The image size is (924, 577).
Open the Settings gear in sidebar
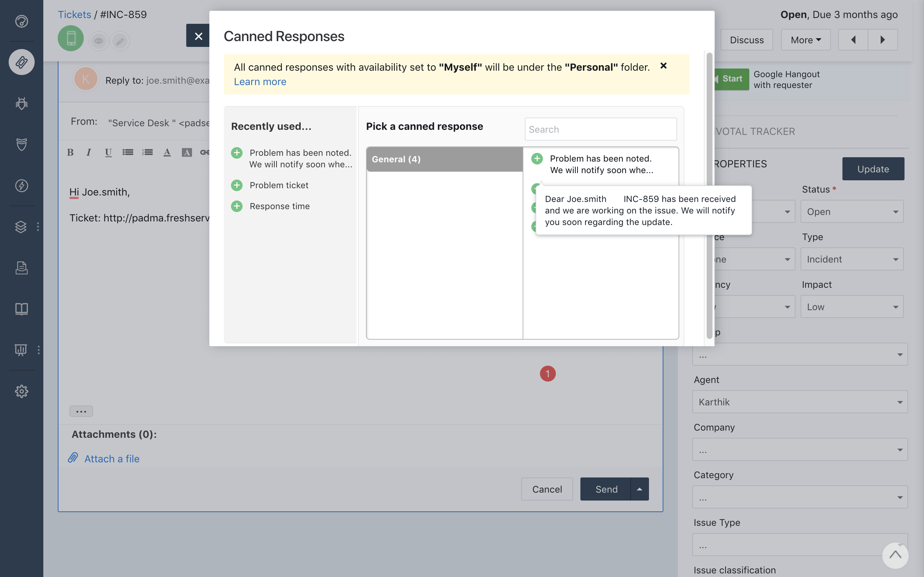click(x=21, y=391)
